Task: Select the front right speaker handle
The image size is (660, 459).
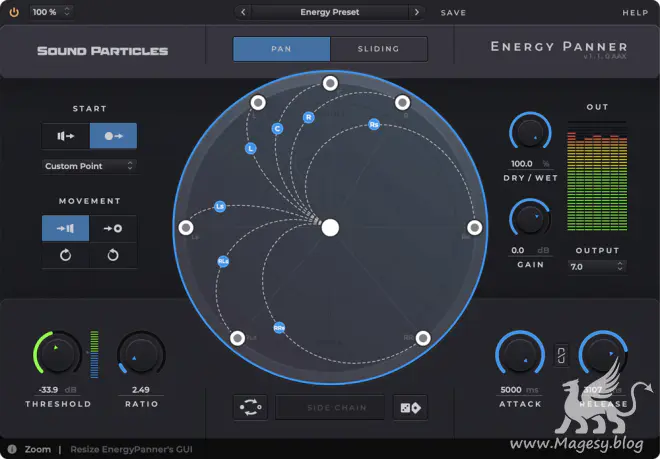Action: [x=402, y=102]
